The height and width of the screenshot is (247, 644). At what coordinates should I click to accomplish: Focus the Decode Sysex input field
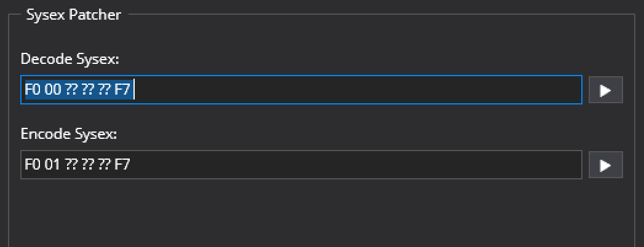[301, 90]
